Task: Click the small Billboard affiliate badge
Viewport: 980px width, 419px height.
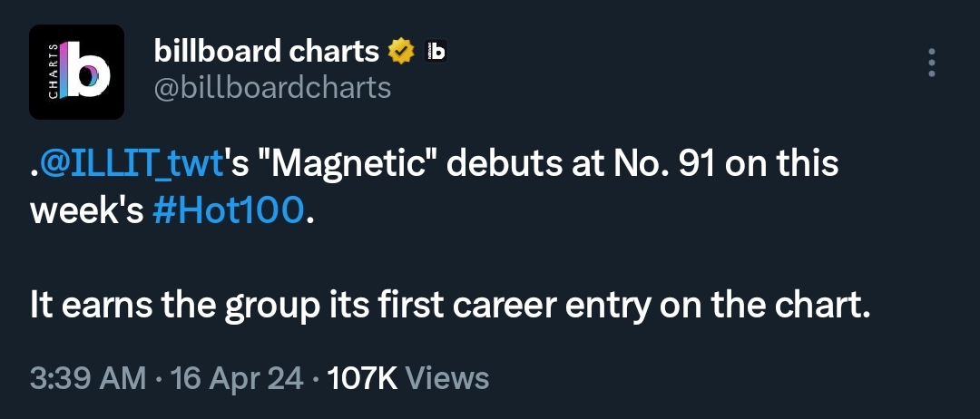Action: pyautogui.click(x=435, y=51)
